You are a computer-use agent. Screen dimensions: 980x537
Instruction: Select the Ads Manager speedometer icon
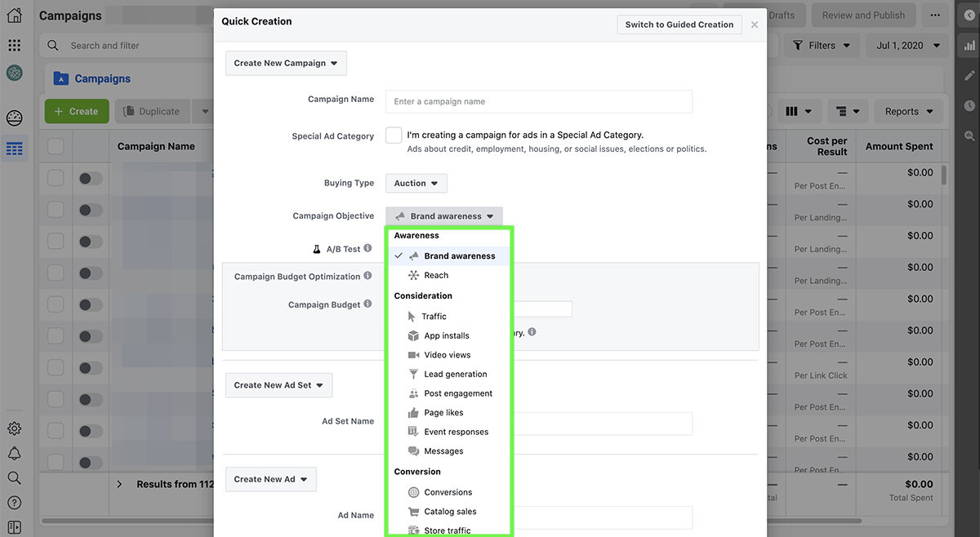(x=15, y=117)
